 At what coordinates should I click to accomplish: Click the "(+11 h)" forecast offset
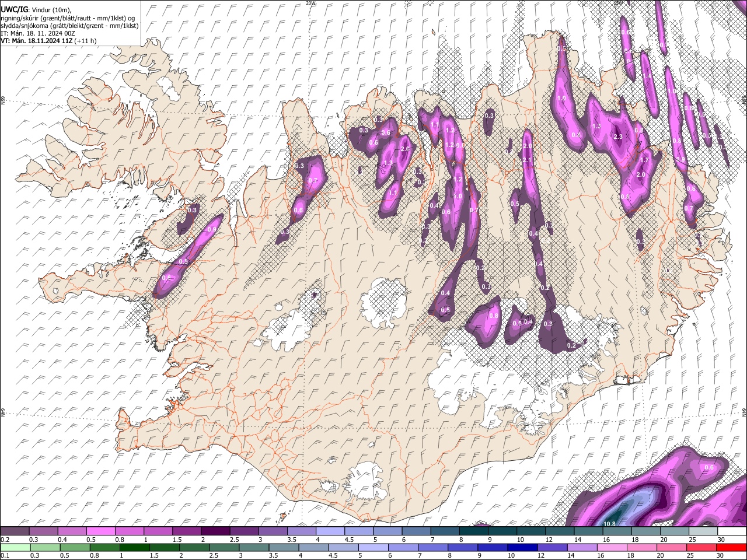[85, 41]
